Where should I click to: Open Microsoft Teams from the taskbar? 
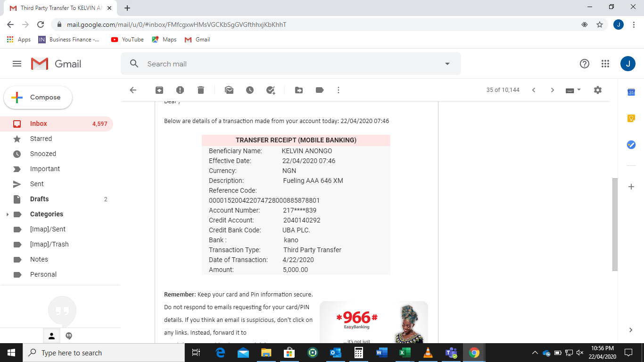[451, 353]
